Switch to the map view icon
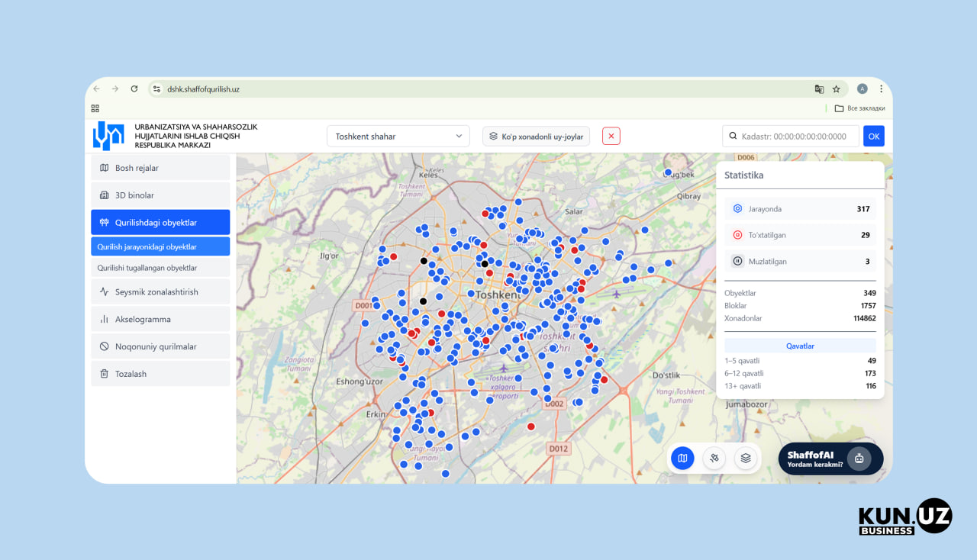The height and width of the screenshot is (560, 977). pos(682,459)
